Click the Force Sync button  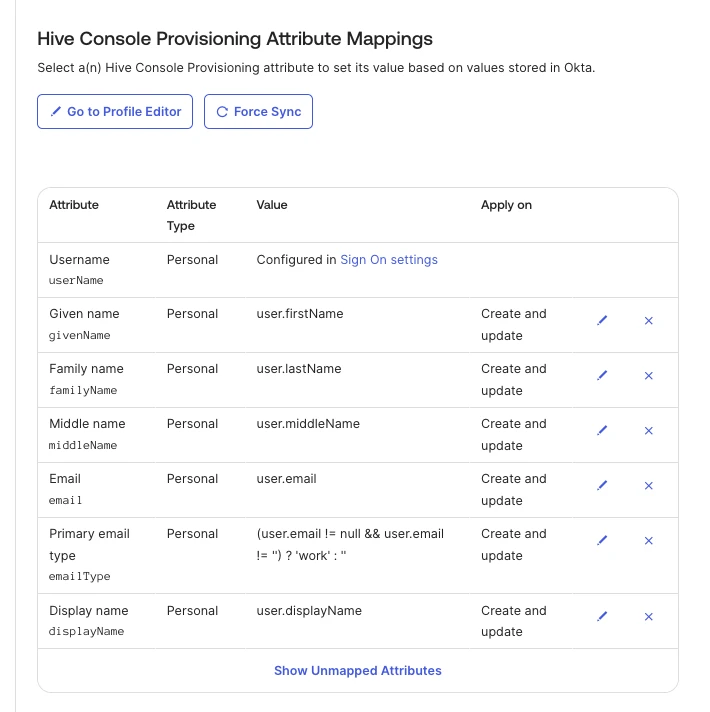(x=258, y=112)
